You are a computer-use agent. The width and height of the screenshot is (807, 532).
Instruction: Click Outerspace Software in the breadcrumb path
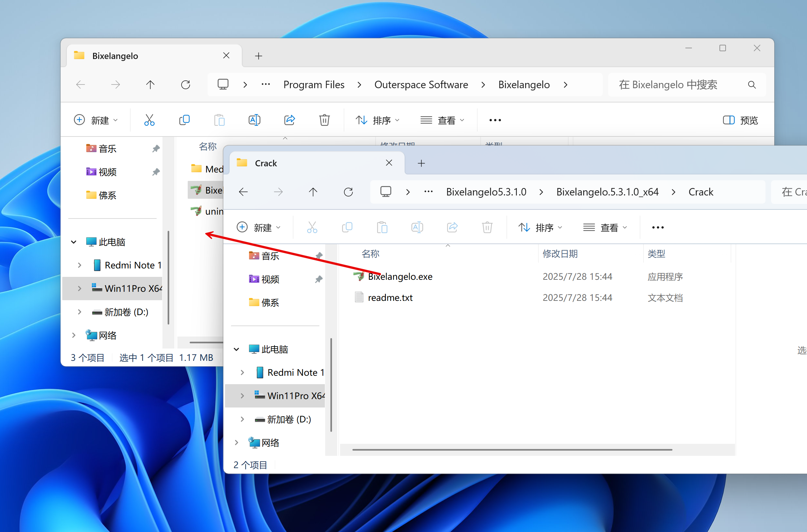click(421, 85)
